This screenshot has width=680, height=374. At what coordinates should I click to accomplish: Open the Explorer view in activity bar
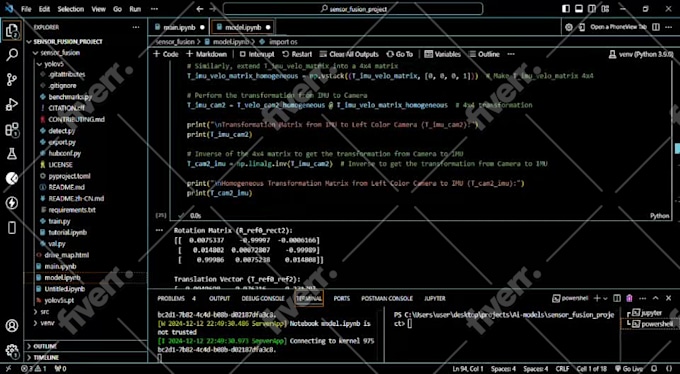tap(12, 31)
